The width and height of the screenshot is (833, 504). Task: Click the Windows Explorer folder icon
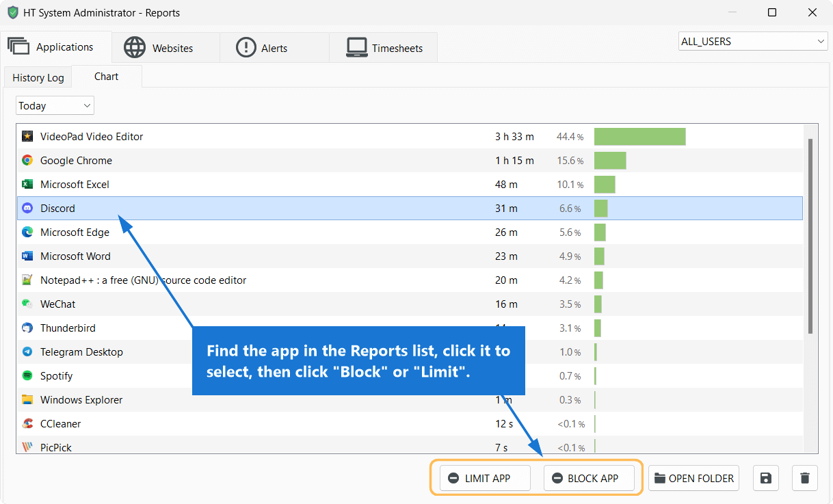(x=27, y=400)
